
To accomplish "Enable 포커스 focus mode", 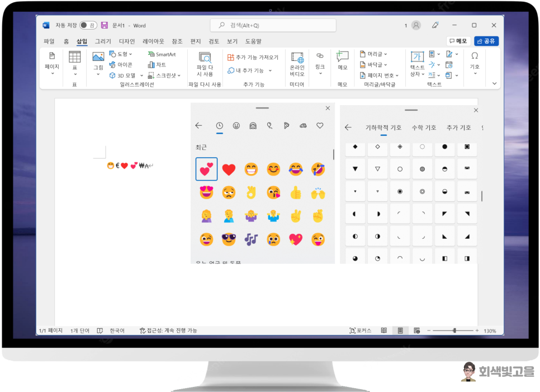I will (361, 330).
